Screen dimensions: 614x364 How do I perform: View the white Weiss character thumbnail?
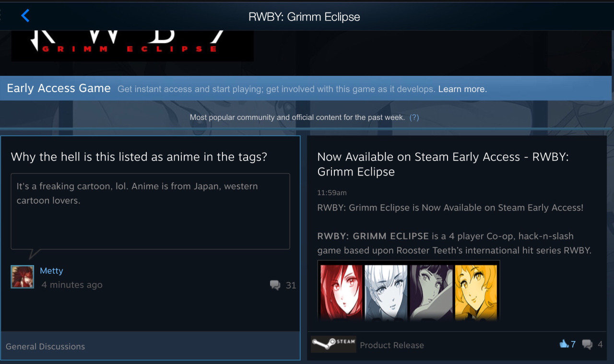386,292
